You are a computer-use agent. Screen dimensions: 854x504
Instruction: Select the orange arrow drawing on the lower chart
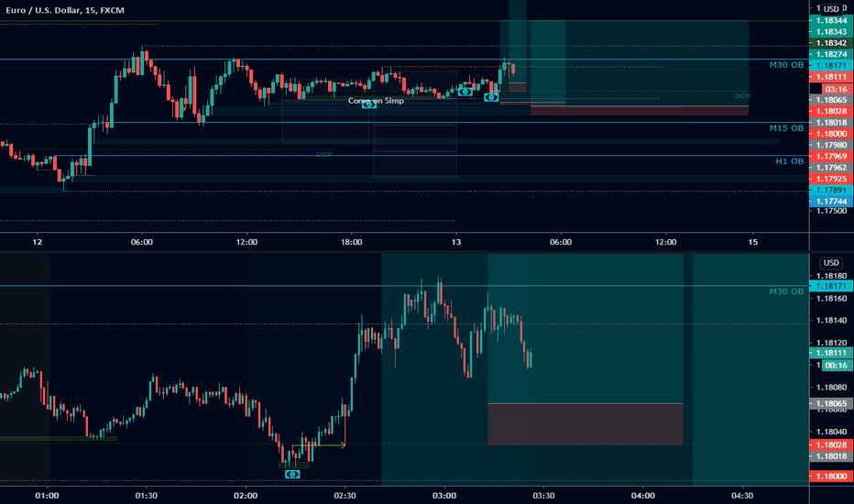coord(318,445)
